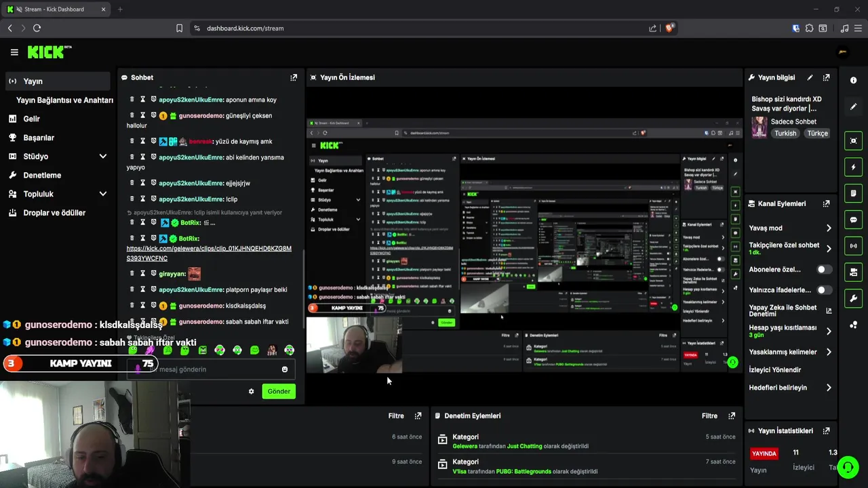Click the user avatar at top right
This screenshot has width=868, height=488.
click(x=843, y=52)
